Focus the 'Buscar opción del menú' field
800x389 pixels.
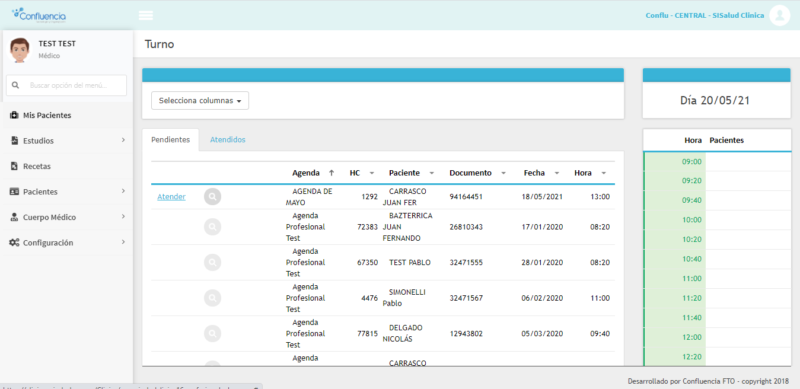pos(66,85)
